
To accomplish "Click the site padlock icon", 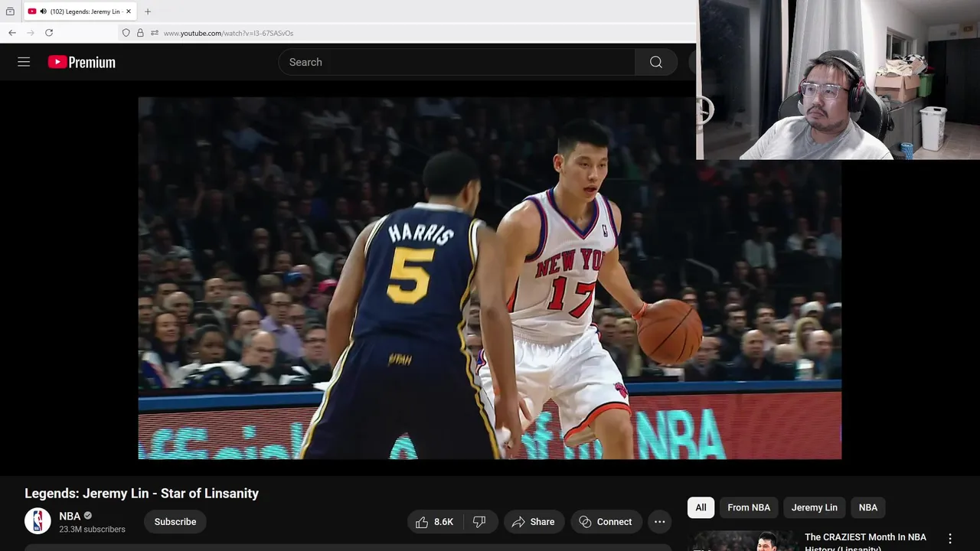I will pyautogui.click(x=140, y=33).
